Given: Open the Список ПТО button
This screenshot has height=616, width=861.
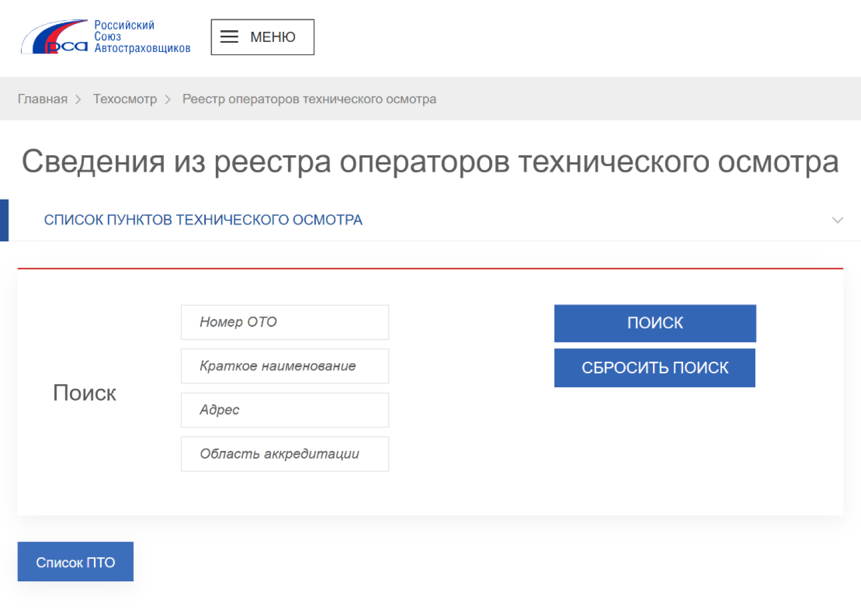Looking at the screenshot, I should coord(75,562).
